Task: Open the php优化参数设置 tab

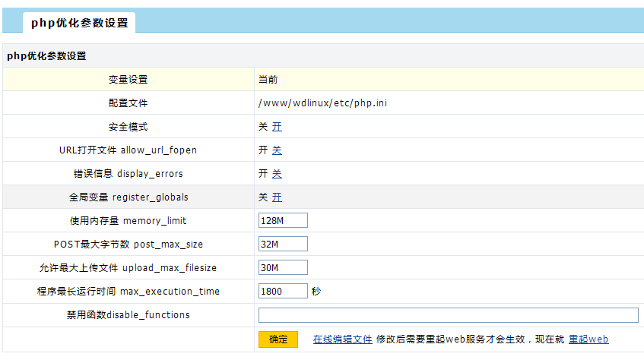Action: click(x=79, y=23)
